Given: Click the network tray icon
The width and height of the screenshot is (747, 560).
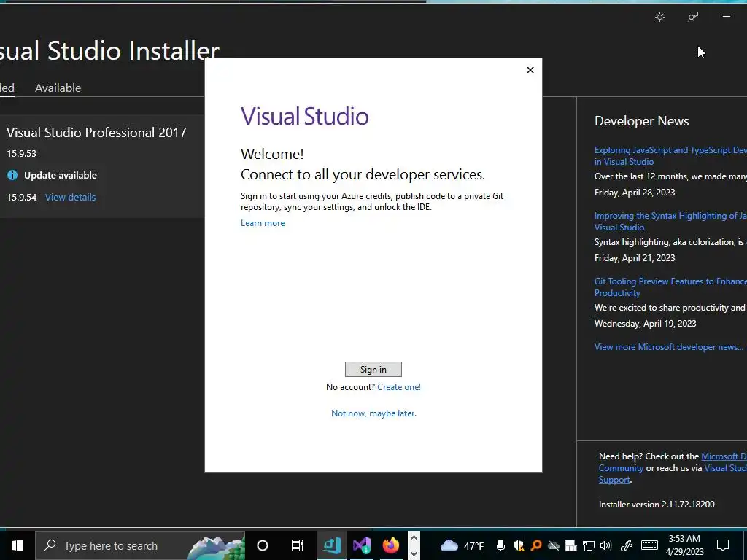Looking at the screenshot, I should pyautogui.click(x=589, y=545).
